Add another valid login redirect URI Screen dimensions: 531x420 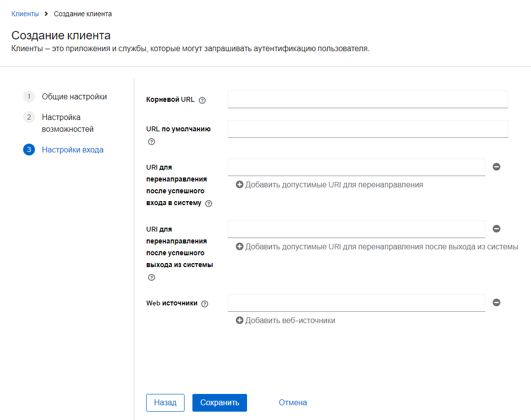point(329,185)
